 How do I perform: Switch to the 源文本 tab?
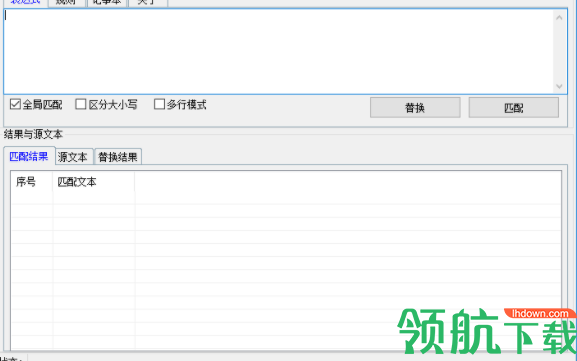[x=74, y=157]
